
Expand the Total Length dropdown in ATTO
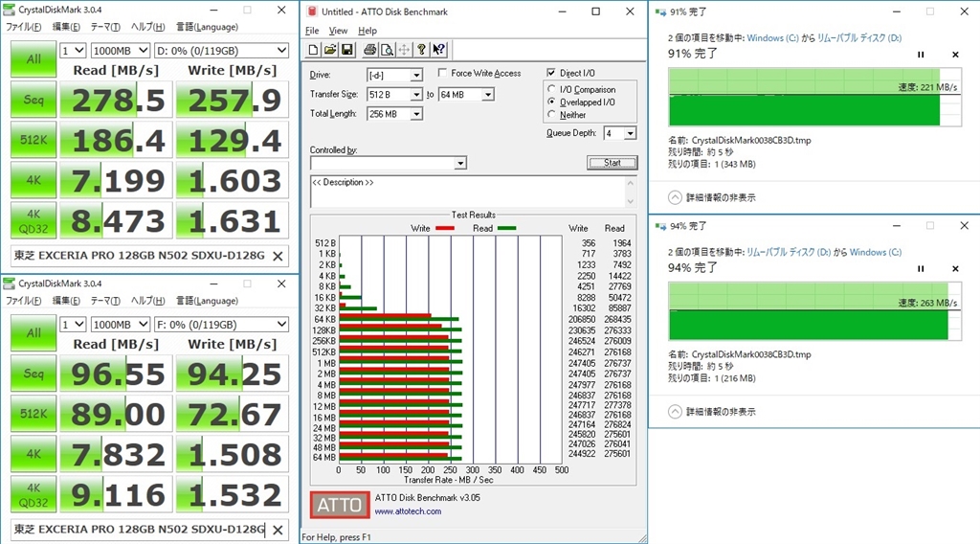[x=416, y=114]
